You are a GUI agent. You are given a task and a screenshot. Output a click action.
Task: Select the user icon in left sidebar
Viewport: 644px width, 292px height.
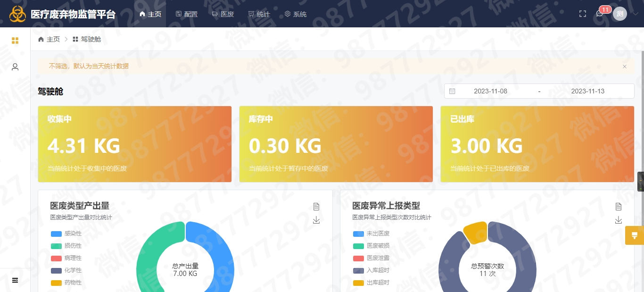tap(15, 67)
